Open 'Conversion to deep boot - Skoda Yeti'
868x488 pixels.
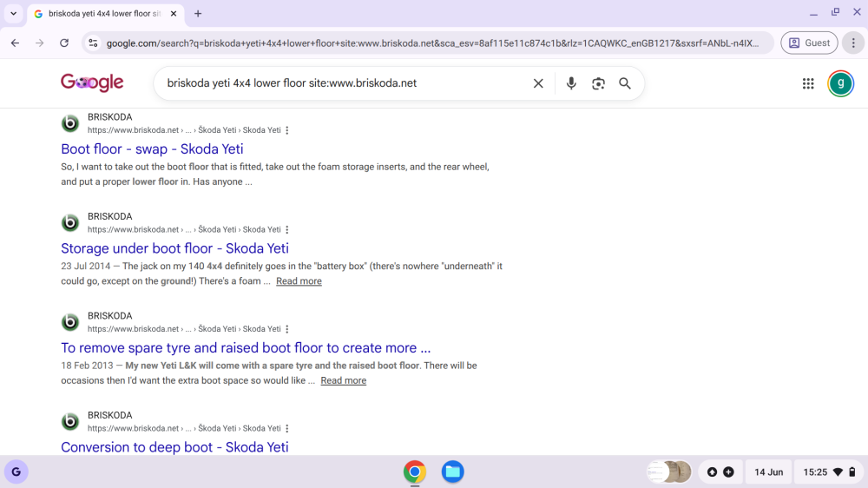[175, 447]
